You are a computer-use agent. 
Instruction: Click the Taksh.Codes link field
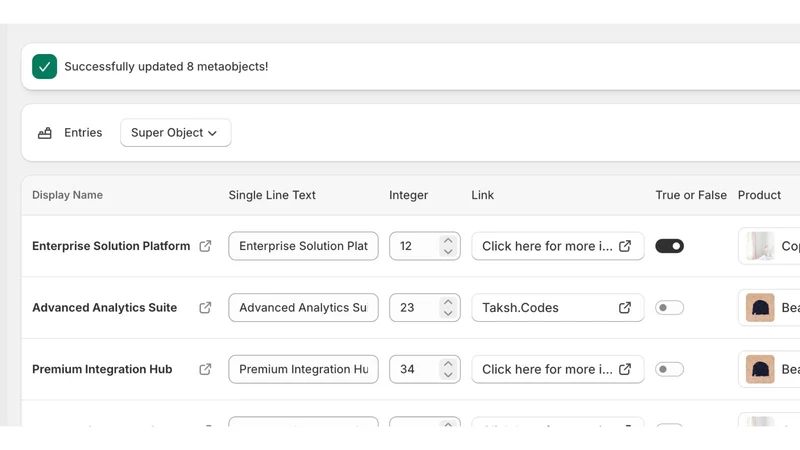pyautogui.click(x=558, y=308)
